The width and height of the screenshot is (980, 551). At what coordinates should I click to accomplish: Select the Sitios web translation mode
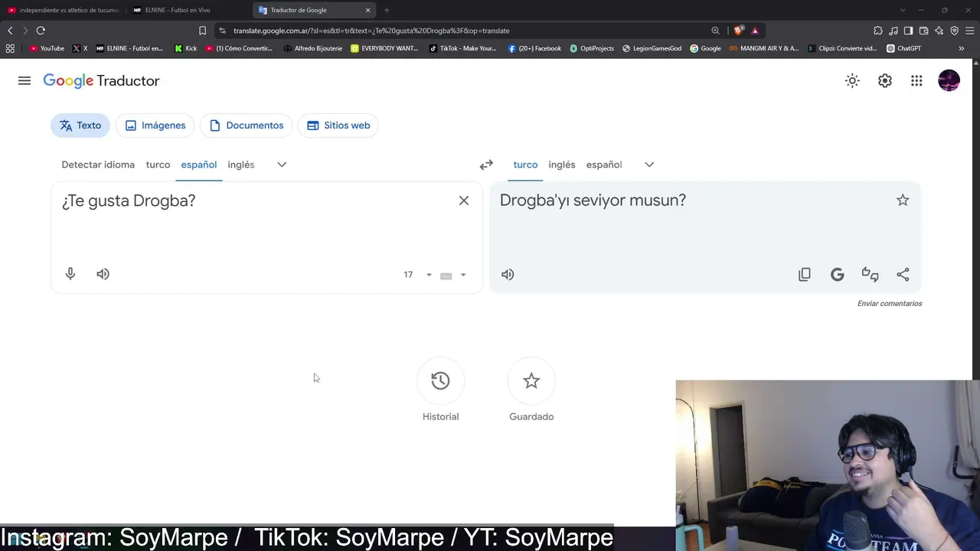pyautogui.click(x=338, y=126)
